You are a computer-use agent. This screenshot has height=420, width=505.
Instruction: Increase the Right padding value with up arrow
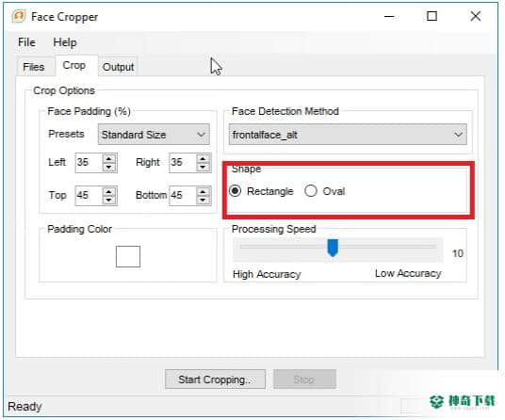[203, 158]
